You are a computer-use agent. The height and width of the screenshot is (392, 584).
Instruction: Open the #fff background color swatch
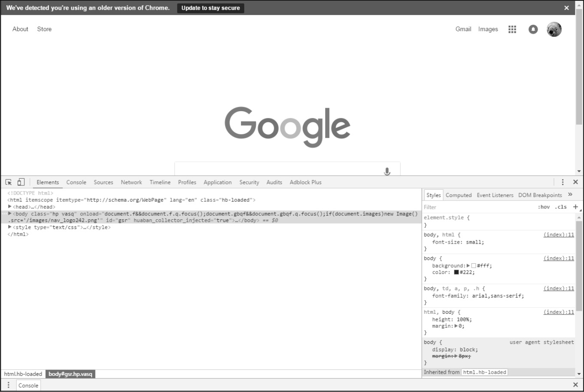[x=474, y=265]
